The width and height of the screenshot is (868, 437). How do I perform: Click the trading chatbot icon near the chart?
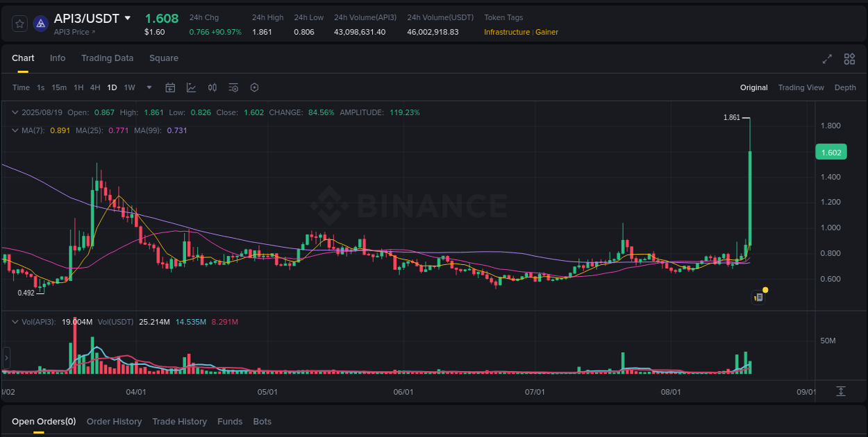coord(758,297)
